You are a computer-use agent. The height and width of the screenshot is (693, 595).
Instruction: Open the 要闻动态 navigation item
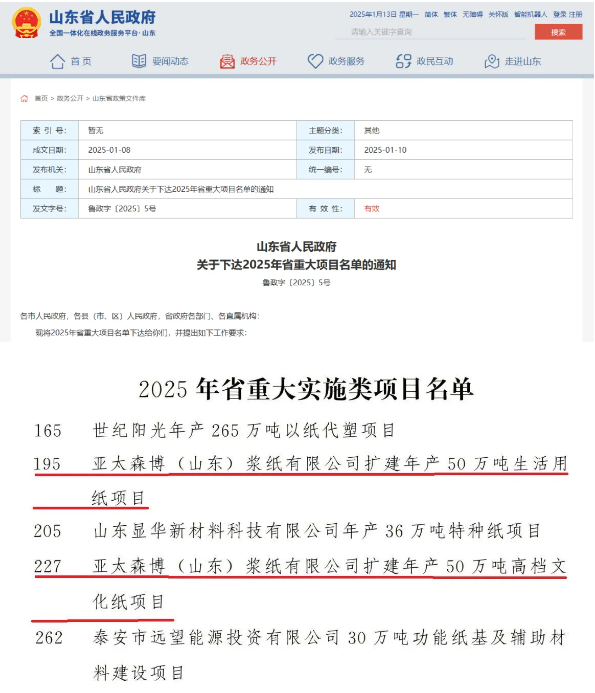pyautogui.click(x=170, y=61)
